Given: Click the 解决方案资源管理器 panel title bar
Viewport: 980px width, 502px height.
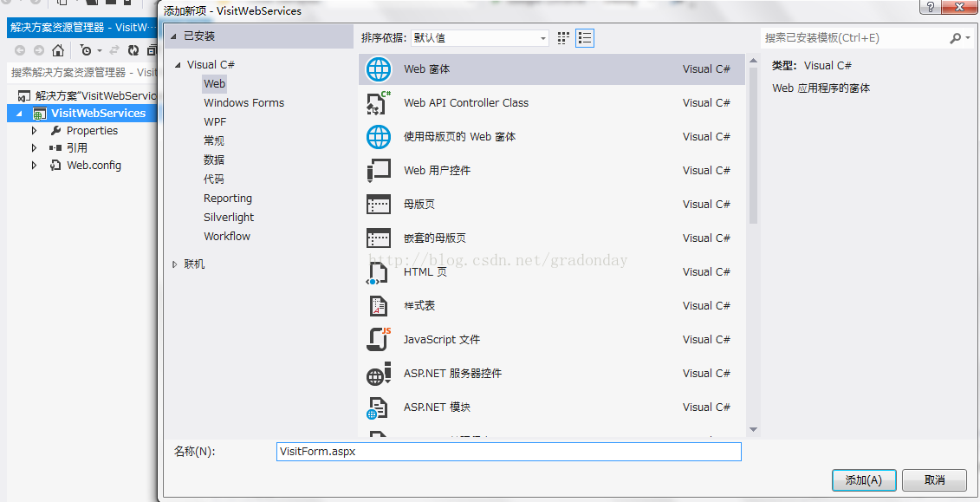Looking at the screenshot, I should [81, 28].
